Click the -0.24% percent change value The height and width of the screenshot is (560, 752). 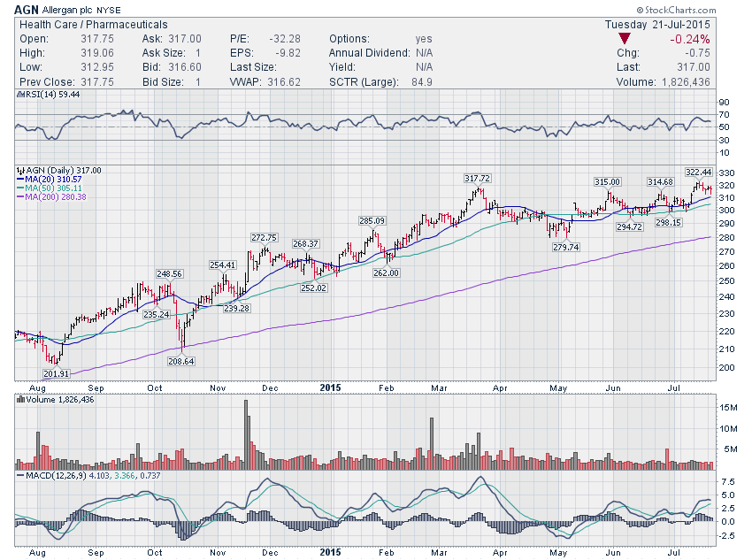pos(690,39)
